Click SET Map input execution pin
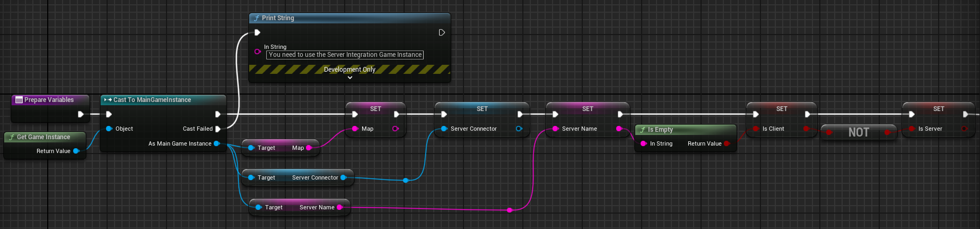The image size is (980, 229). point(355,114)
